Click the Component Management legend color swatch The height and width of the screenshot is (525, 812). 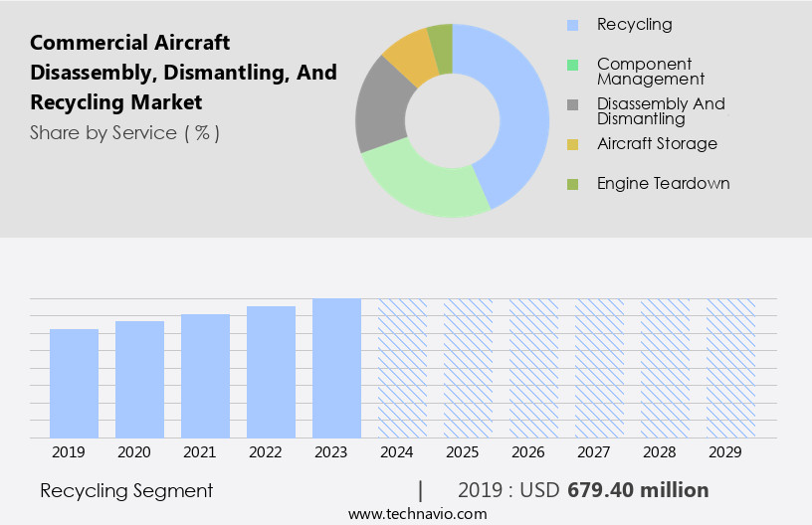(572, 65)
